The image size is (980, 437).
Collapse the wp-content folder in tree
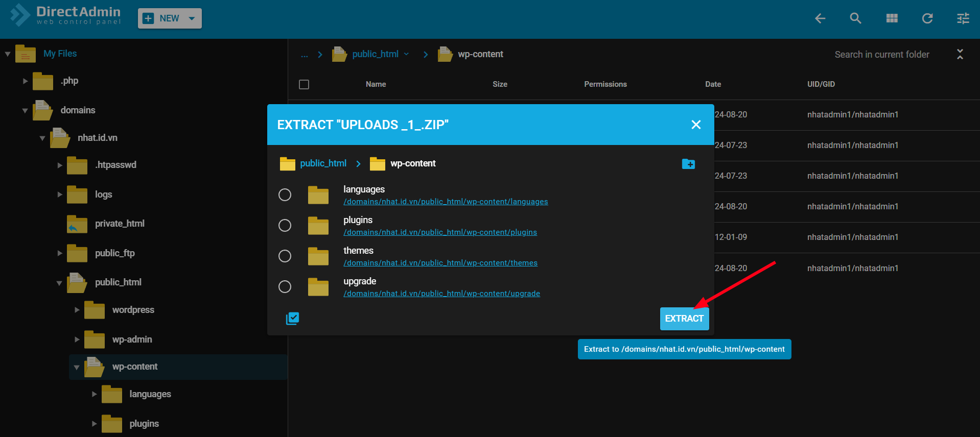point(77,367)
